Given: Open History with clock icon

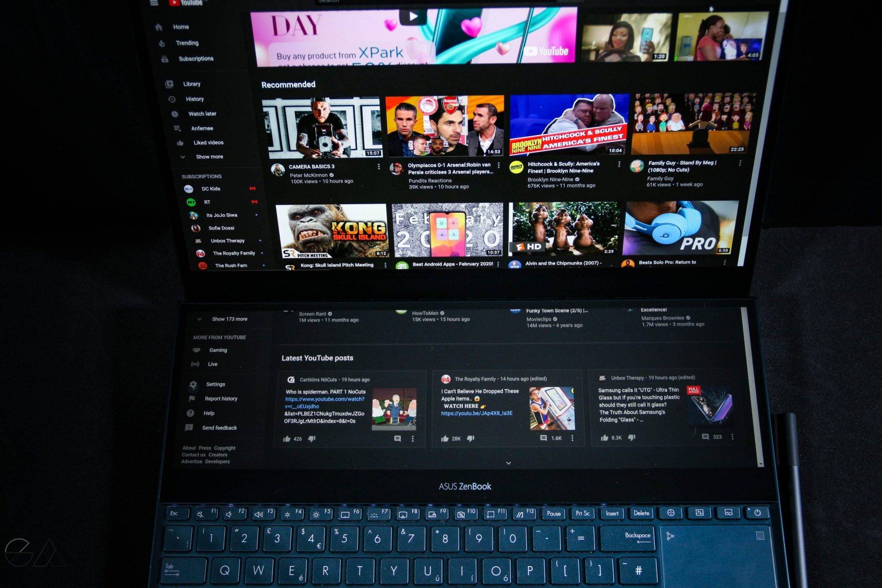Looking at the screenshot, I should pyautogui.click(x=186, y=99).
